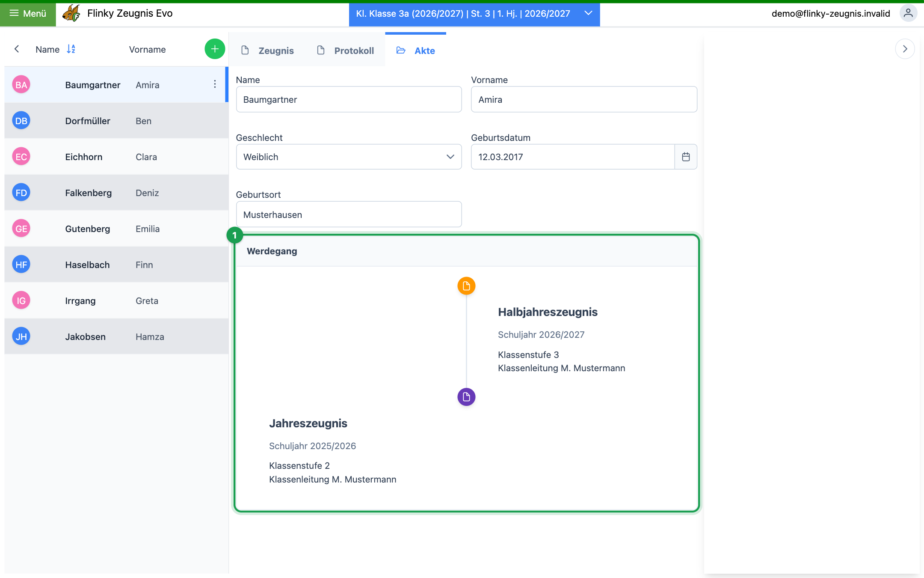Viewport: 924px width, 578px height.
Task: Collapse the student list with back chevron
Action: point(17,49)
